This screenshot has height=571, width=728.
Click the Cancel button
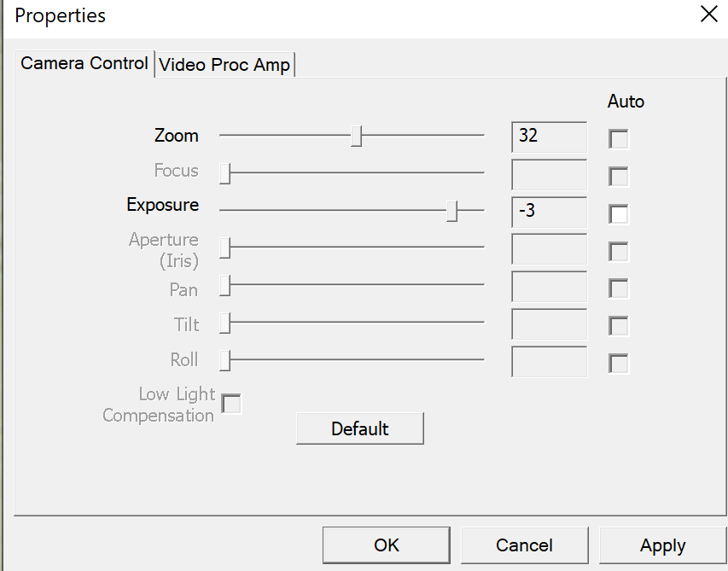pyautogui.click(x=524, y=545)
